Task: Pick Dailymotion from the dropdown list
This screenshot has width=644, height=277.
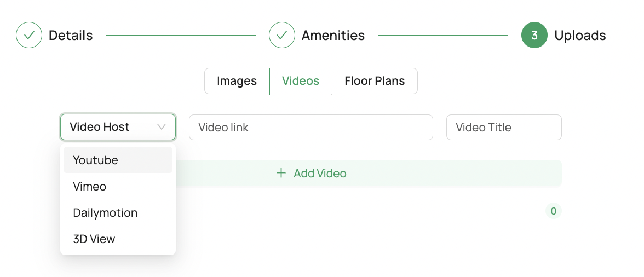Action: 118,212
